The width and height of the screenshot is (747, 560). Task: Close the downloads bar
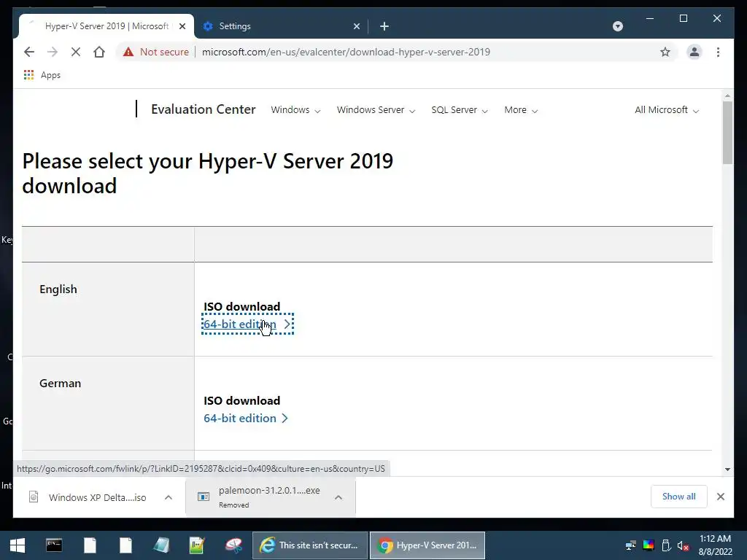click(720, 497)
